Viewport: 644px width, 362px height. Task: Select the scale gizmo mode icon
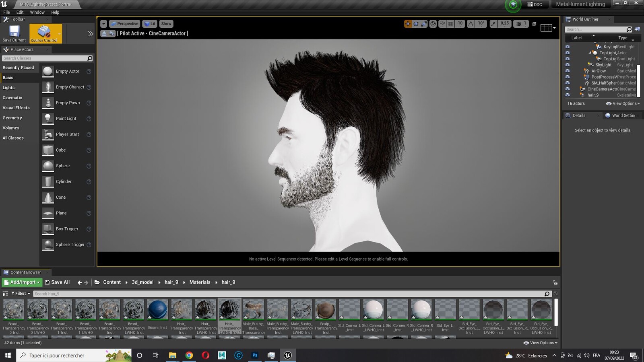424,24
